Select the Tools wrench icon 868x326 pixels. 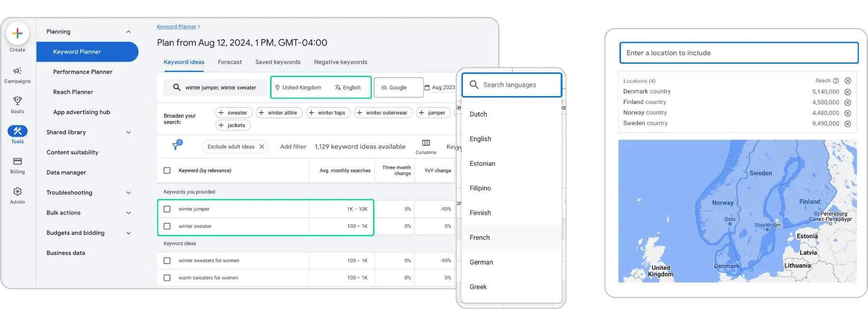point(17,131)
